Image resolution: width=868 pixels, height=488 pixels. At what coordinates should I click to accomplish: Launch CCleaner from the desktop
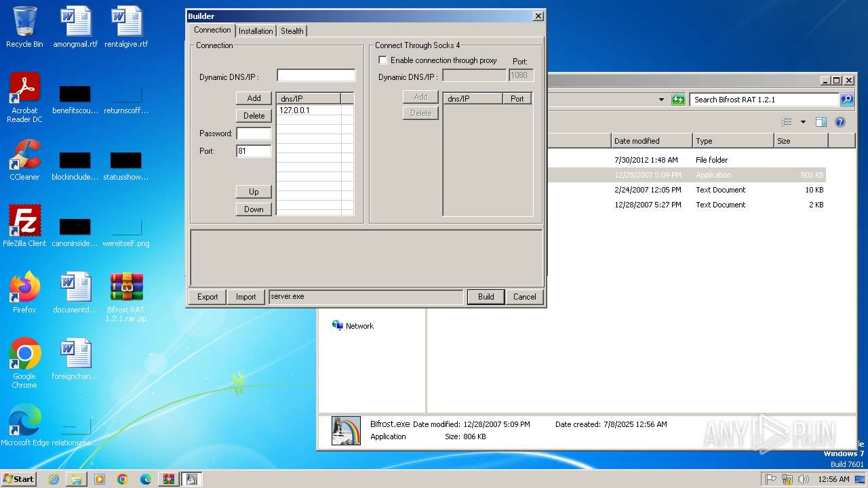pyautogui.click(x=24, y=160)
